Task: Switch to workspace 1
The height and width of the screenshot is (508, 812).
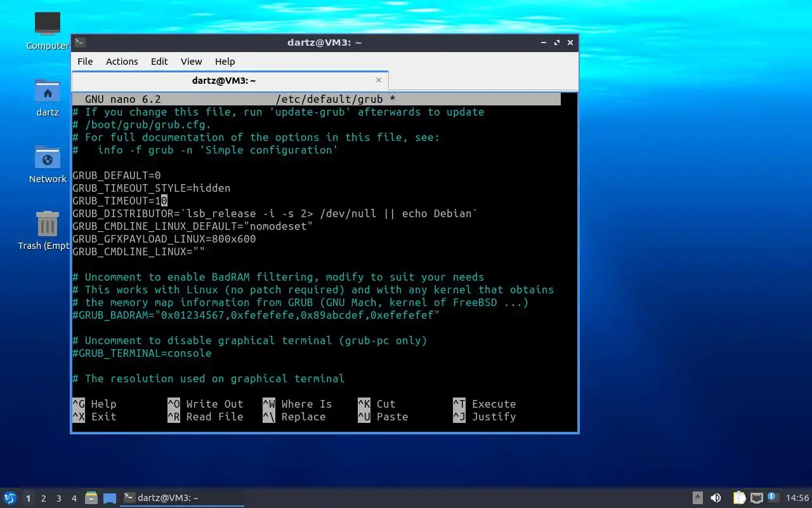Action: tap(28, 498)
